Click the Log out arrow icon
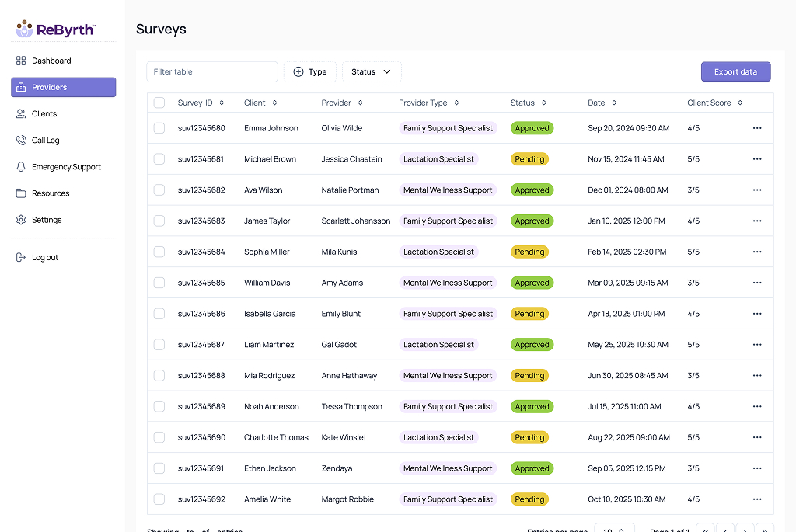The width and height of the screenshot is (796, 532). (x=21, y=257)
